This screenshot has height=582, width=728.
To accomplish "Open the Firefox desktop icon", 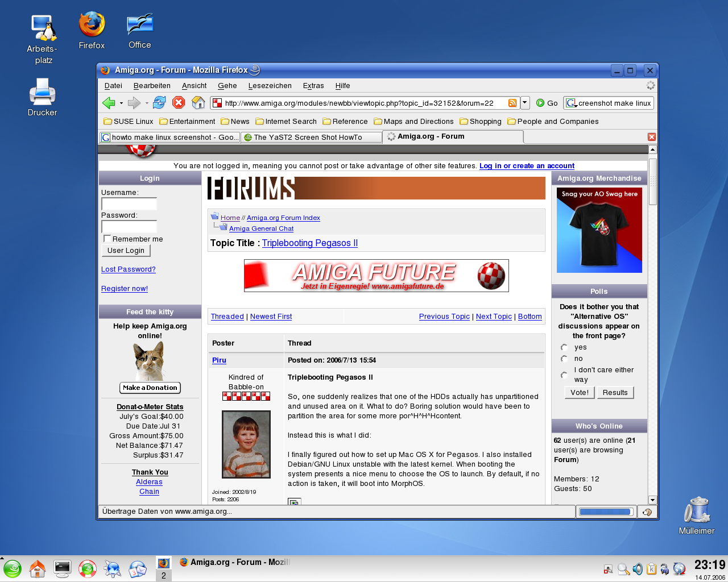I will 92,31.
